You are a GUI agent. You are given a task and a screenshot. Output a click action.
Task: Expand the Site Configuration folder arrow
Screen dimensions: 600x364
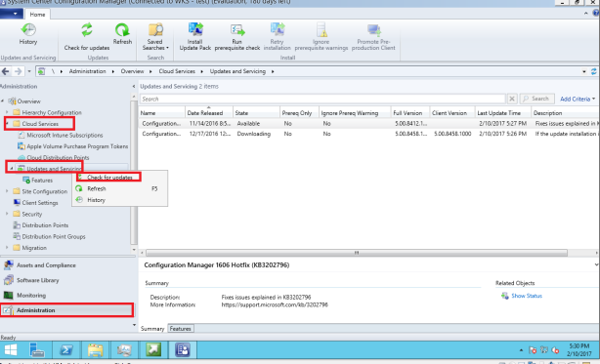(x=7, y=191)
